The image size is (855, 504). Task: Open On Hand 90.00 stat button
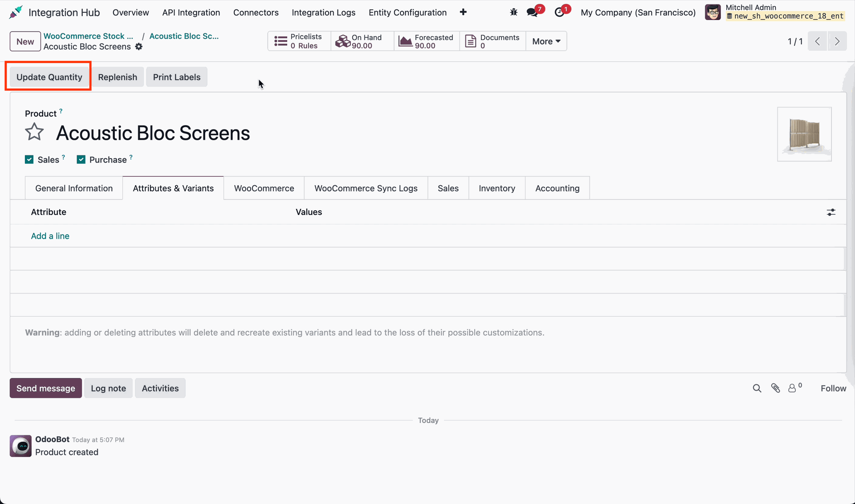(x=362, y=41)
